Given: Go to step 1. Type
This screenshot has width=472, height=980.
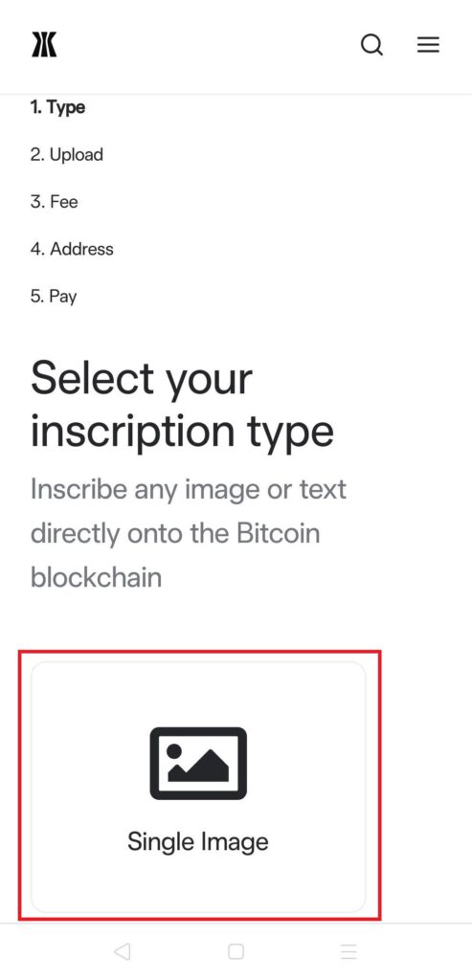Looking at the screenshot, I should (57, 107).
